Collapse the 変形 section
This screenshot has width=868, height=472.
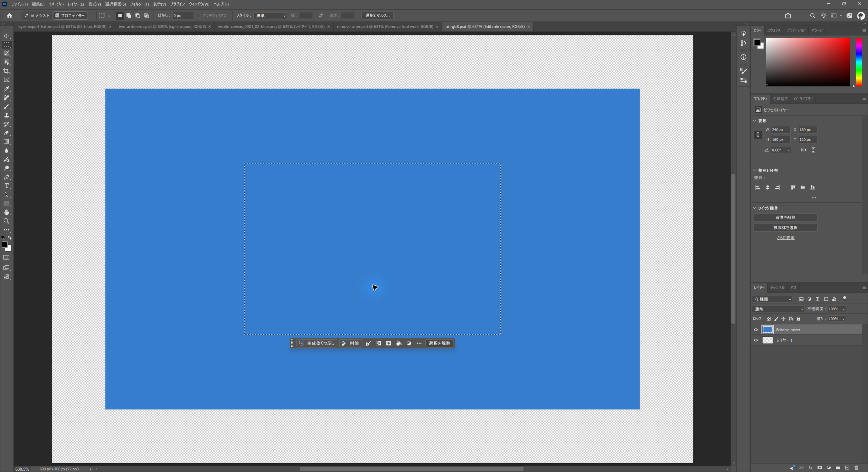(755, 121)
